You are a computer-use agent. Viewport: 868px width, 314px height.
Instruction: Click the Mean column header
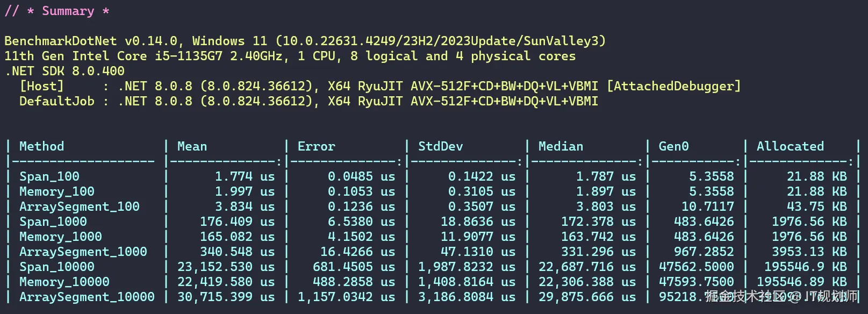pos(192,146)
